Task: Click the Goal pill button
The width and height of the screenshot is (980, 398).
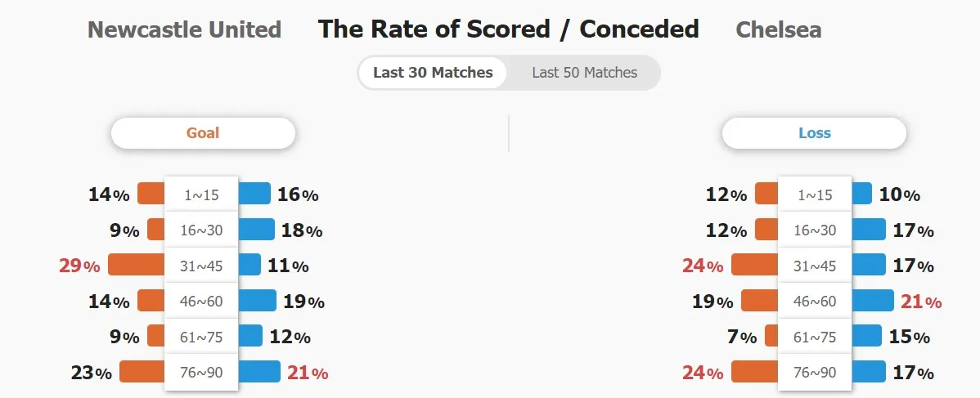Action: [x=203, y=133]
